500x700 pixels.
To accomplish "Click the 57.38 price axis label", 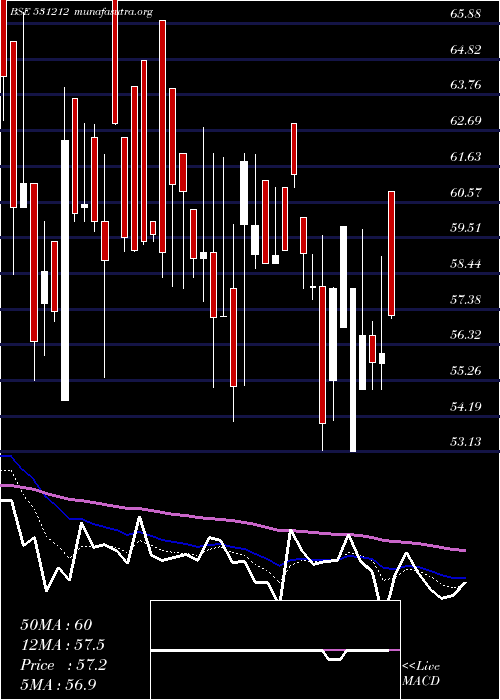I will point(465,299).
